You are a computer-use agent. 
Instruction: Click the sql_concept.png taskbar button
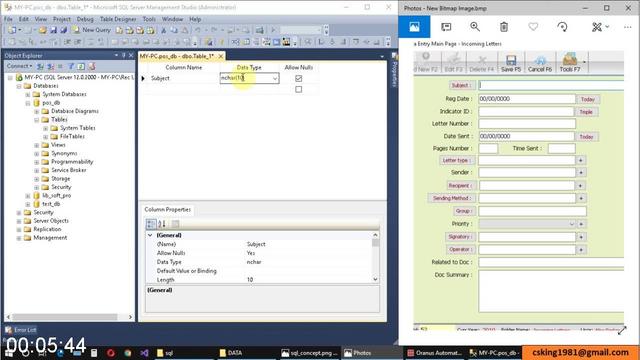[x=310, y=353]
